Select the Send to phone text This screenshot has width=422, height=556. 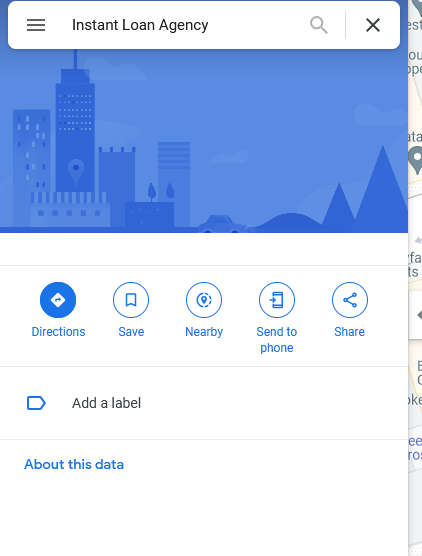point(277,340)
